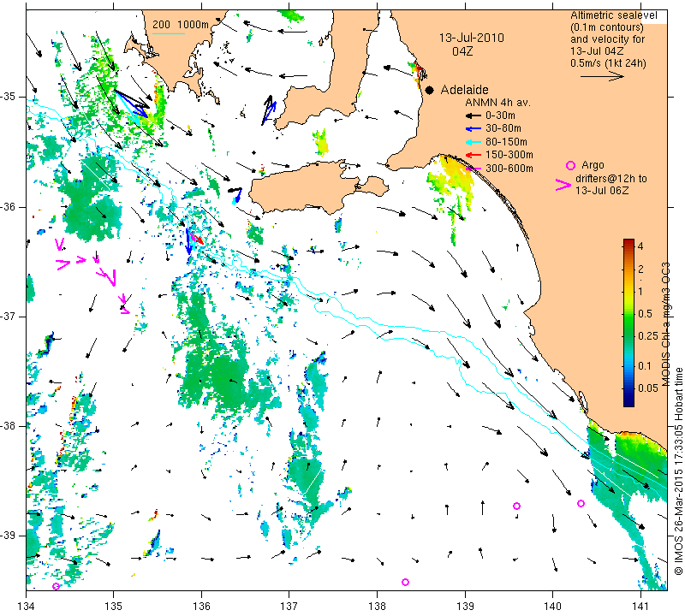Screen dimensions: 685x616
Task: Click the Adelaide city label
Action: 464,90
